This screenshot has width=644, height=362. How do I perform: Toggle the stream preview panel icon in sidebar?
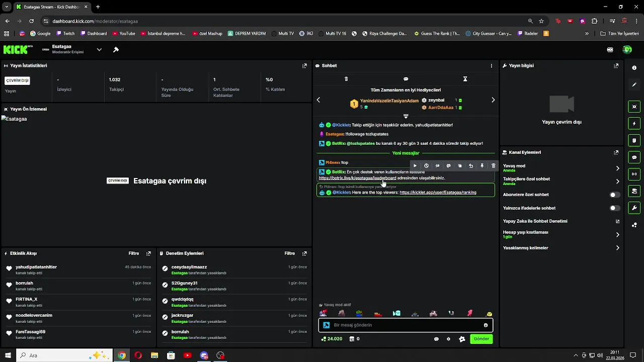pyautogui.click(x=634, y=107)
